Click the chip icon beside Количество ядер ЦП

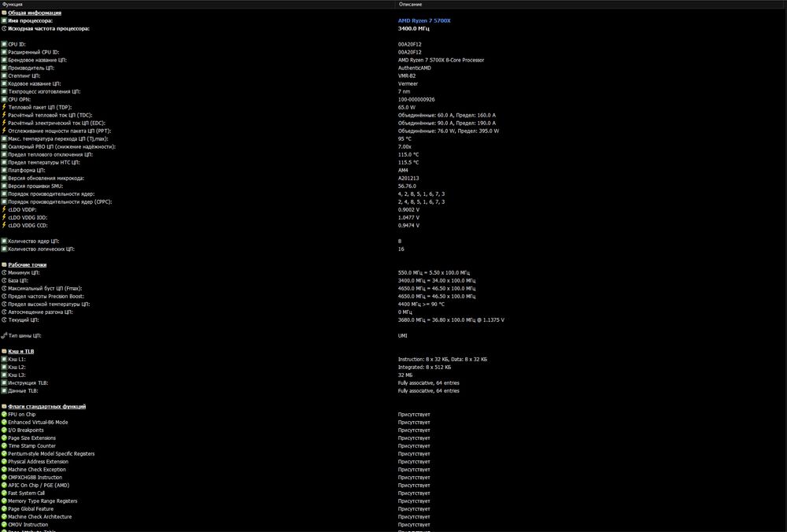coord(4,241)
